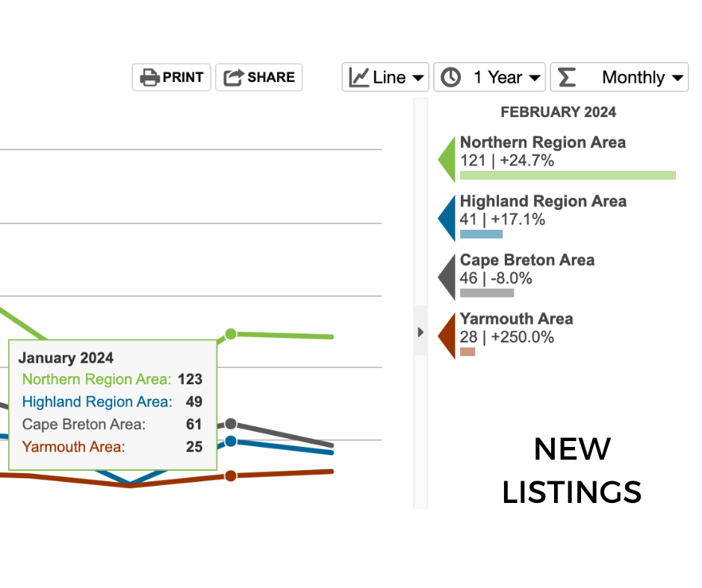Click the FEBRUARY 2024 heading
702x588 pixels.
pyautogui.click(x=559, y=112)
